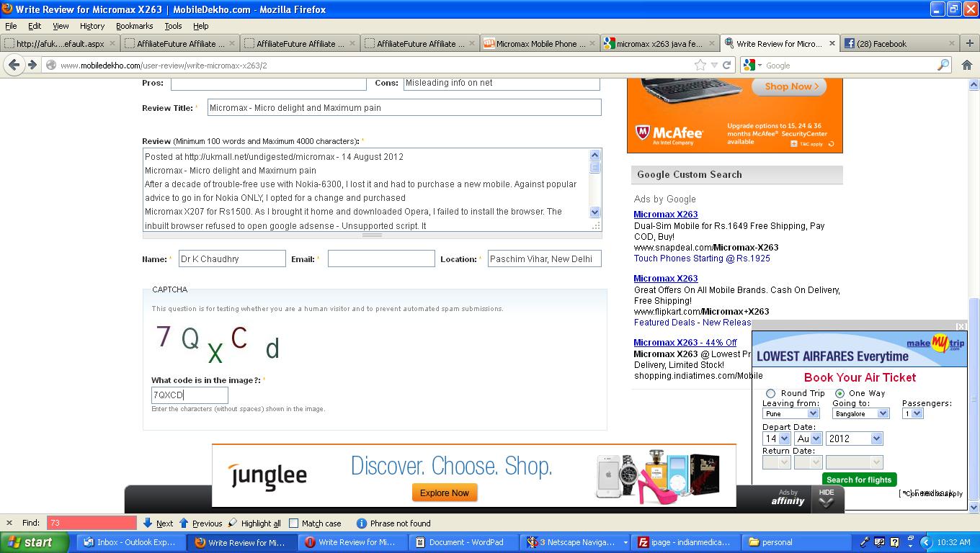Image resolution: width=980 pixels, height=553 pixels.
Task: Open the Bookmarks menu
Action: [x=134, y=26]
